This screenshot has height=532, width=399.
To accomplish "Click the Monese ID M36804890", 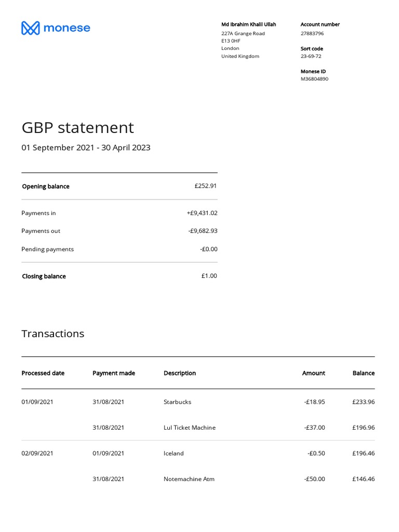I will click(x=314, y=79).
